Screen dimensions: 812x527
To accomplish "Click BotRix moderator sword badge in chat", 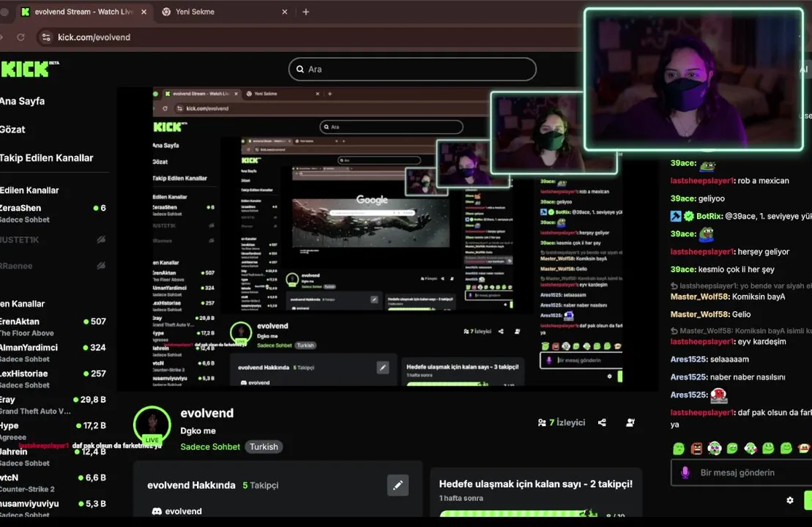I will (x=676, y=216).
